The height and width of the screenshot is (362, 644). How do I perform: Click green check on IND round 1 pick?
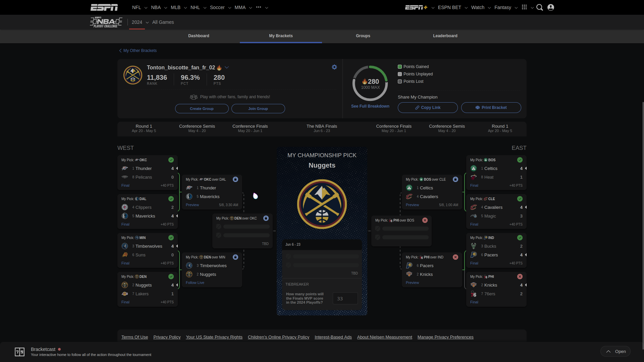520,238
